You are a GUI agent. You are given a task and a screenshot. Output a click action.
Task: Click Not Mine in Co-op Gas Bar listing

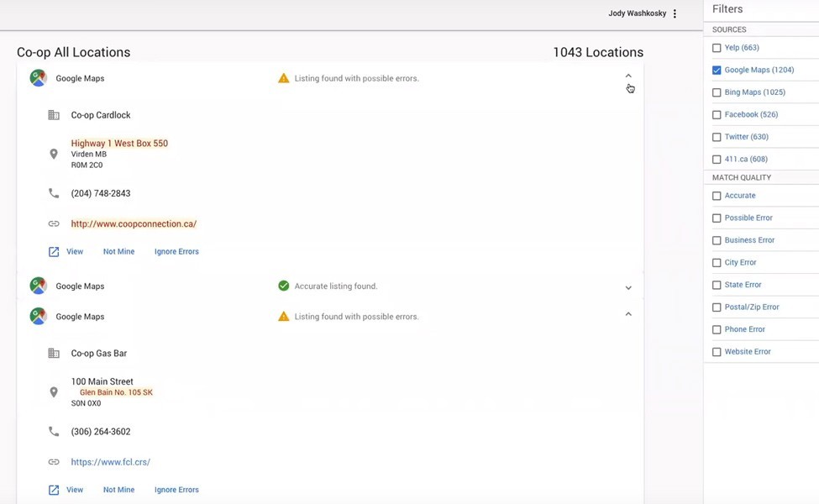point(118,490)
